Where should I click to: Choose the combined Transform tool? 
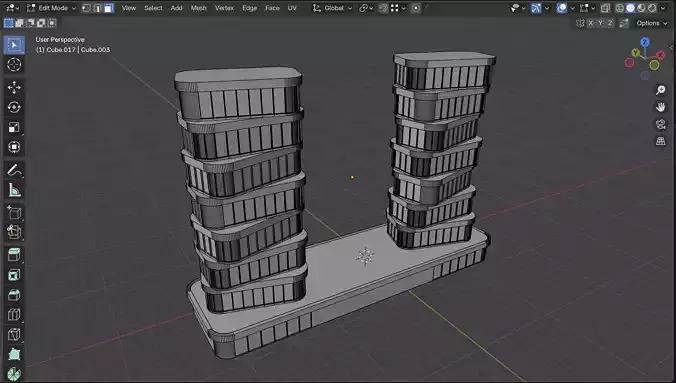pos(14,147)
